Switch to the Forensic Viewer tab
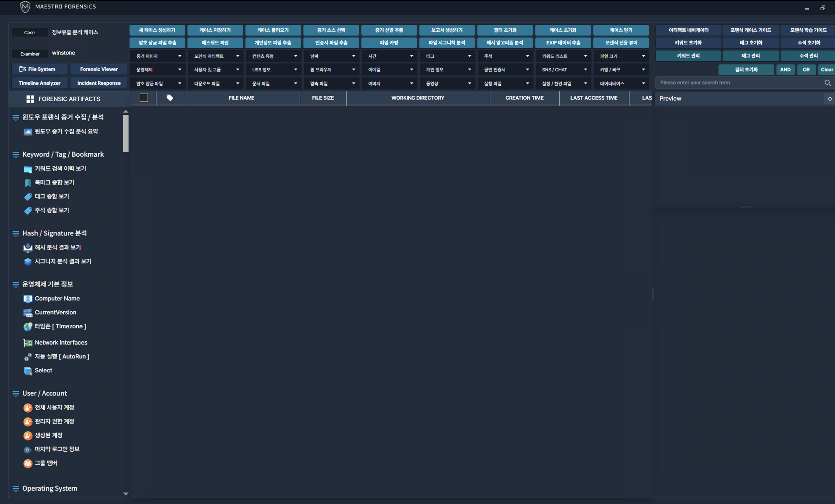Screen dimensions: 835x504 click(x=99, y=69)
